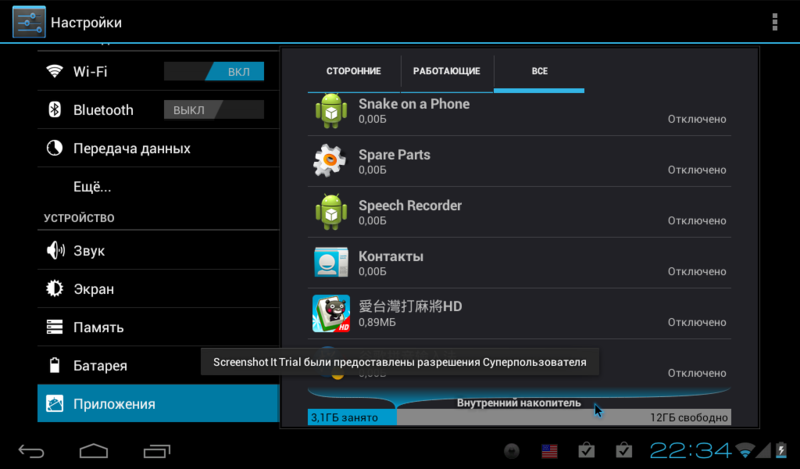Click the second shopping bag notification icon
The image size is (800, 469).
pos(623,451)
